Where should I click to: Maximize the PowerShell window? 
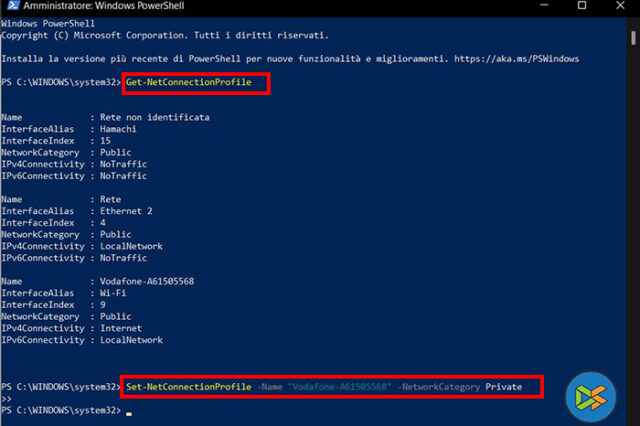tap(582, 7)
